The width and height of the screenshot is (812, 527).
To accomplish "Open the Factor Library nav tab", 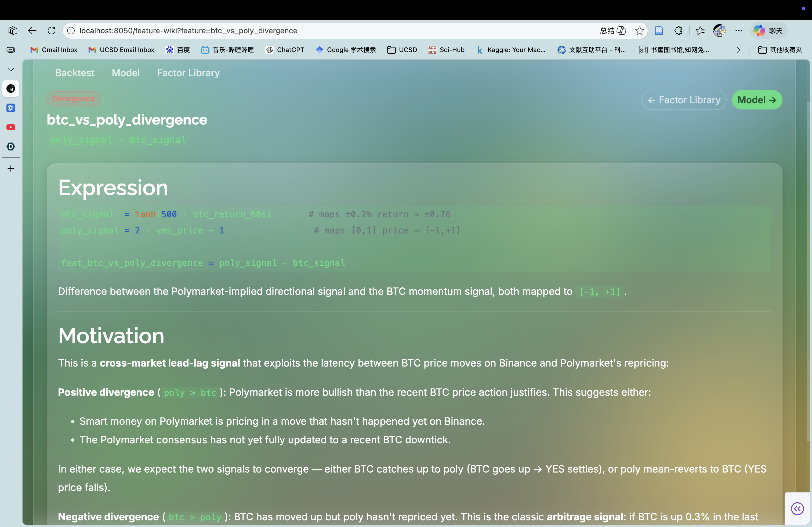I will coord(188,73).
